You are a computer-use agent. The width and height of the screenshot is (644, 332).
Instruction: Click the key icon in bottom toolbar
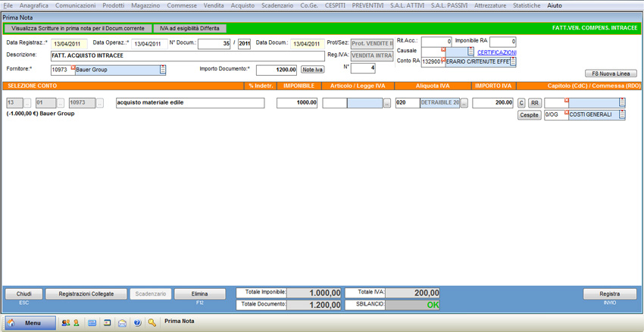pos(152,323)
